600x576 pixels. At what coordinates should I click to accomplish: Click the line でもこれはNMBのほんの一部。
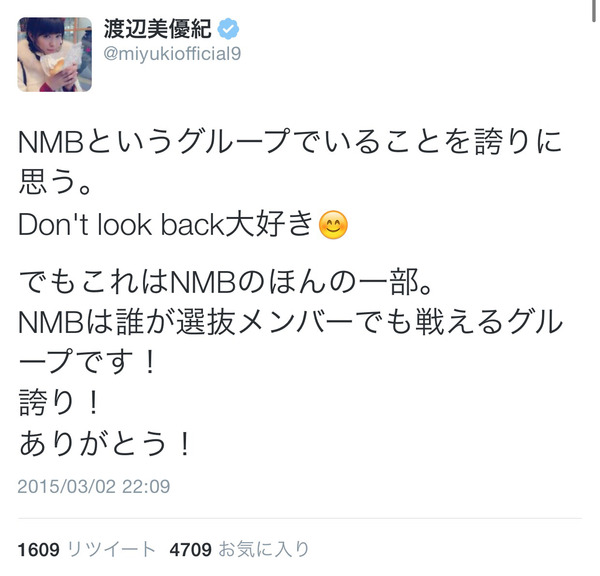tap(225, 282)
